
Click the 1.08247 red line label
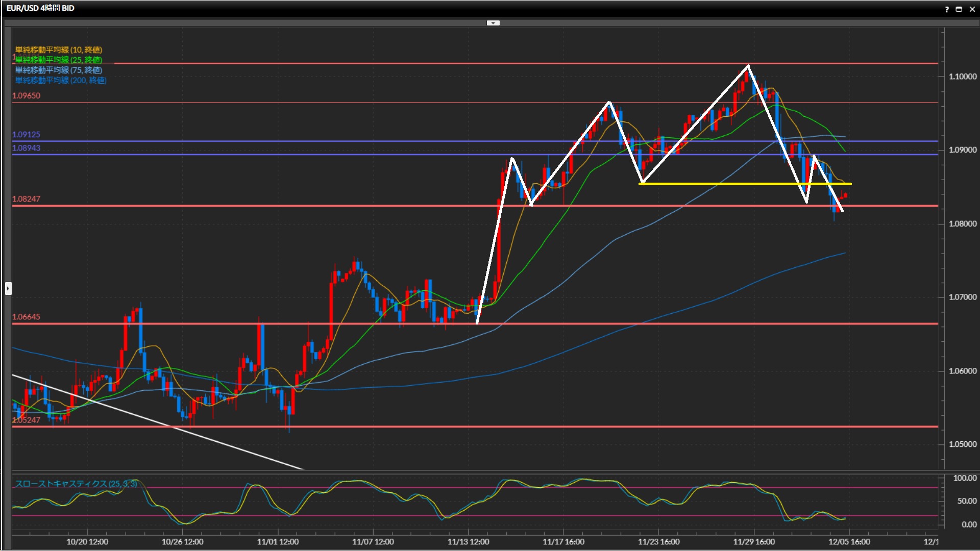coord(27,199)
